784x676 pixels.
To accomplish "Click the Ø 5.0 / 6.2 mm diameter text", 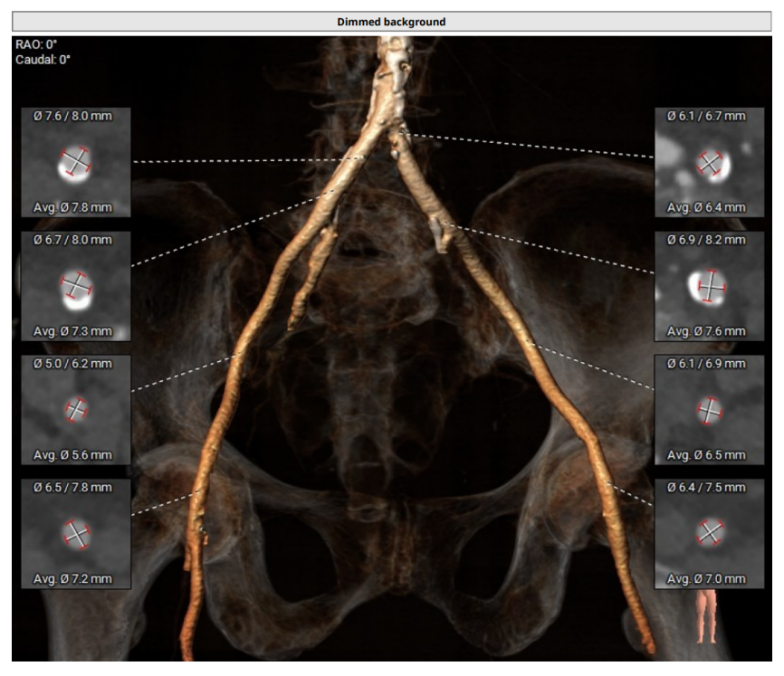I will [73, 364].
